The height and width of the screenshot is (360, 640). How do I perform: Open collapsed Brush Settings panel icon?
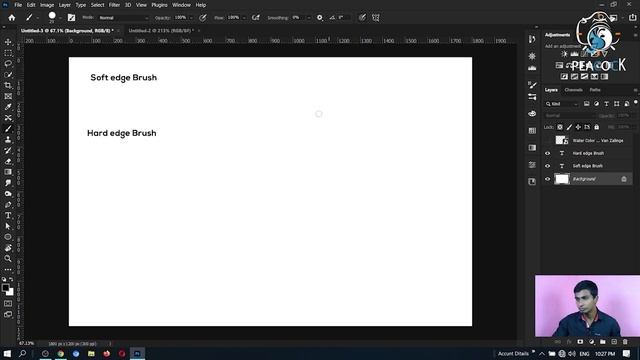(532, 84)
